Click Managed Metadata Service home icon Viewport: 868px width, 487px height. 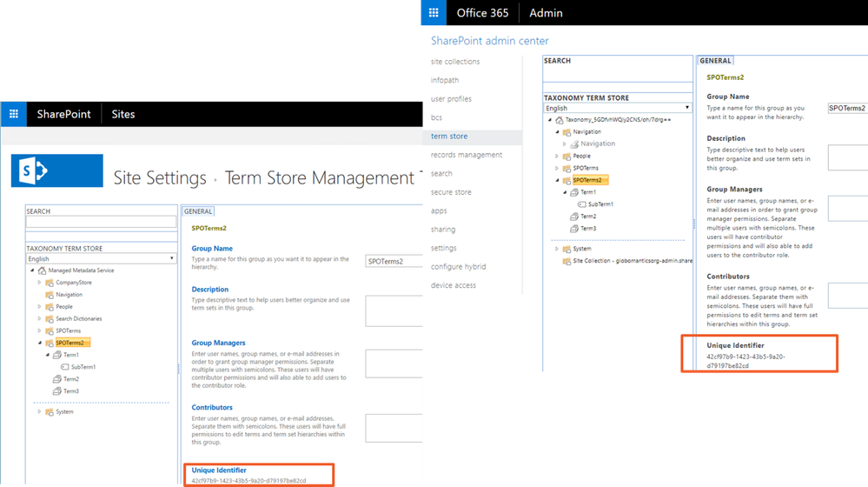[x=42, y=270]
